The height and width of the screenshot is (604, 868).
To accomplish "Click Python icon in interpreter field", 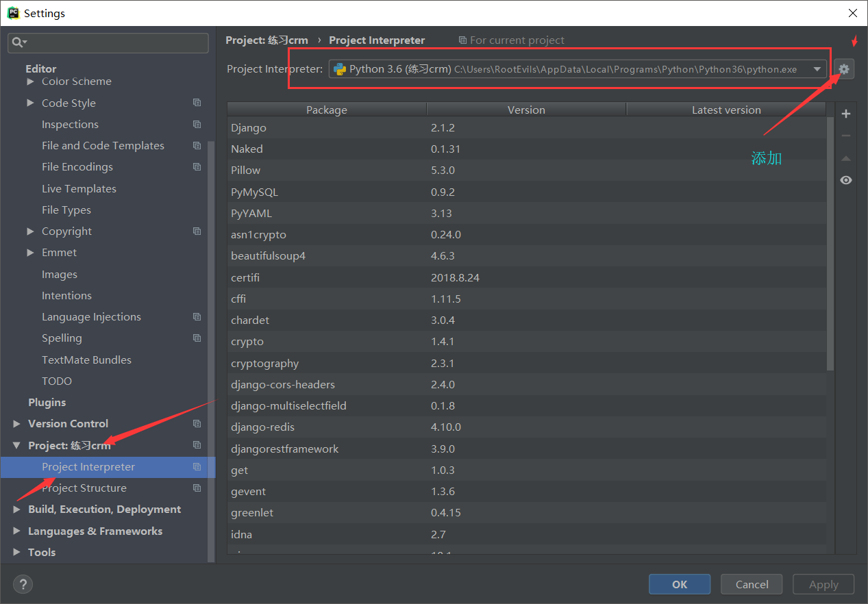I will coord(340,69).
